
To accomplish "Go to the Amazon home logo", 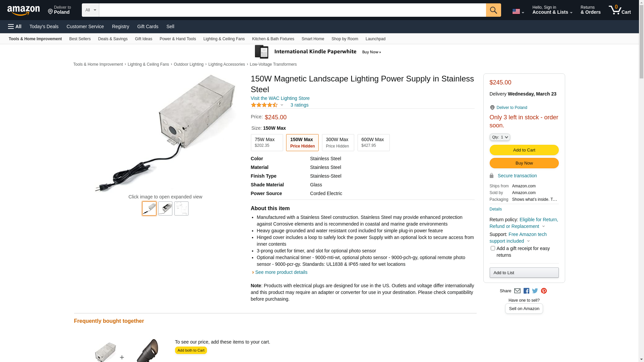I will (23, 11).
